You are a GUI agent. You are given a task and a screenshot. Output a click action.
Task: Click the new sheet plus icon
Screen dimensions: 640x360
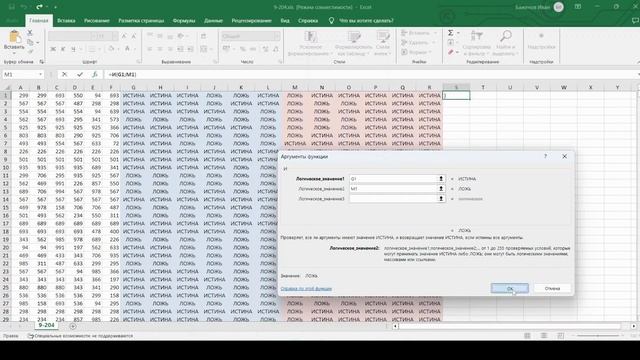click(73, 326)
